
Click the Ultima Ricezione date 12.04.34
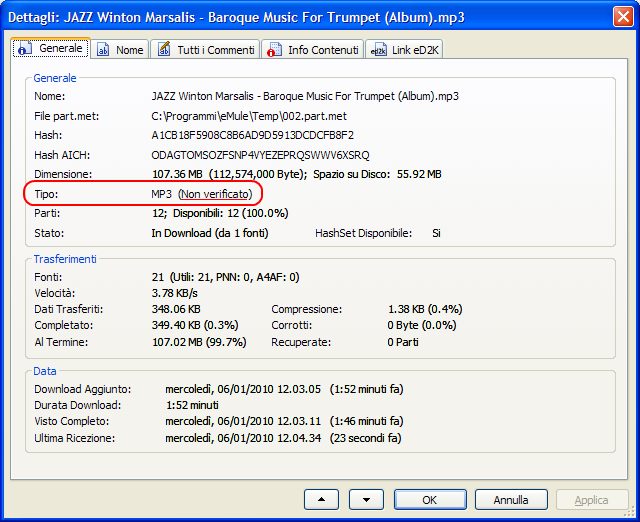243,438
